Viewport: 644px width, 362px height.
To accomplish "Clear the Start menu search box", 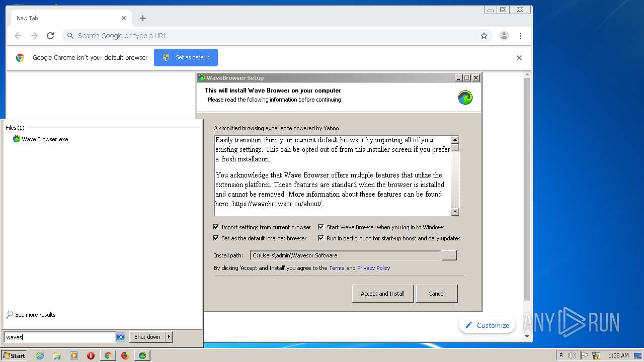I will click(121, 337).
